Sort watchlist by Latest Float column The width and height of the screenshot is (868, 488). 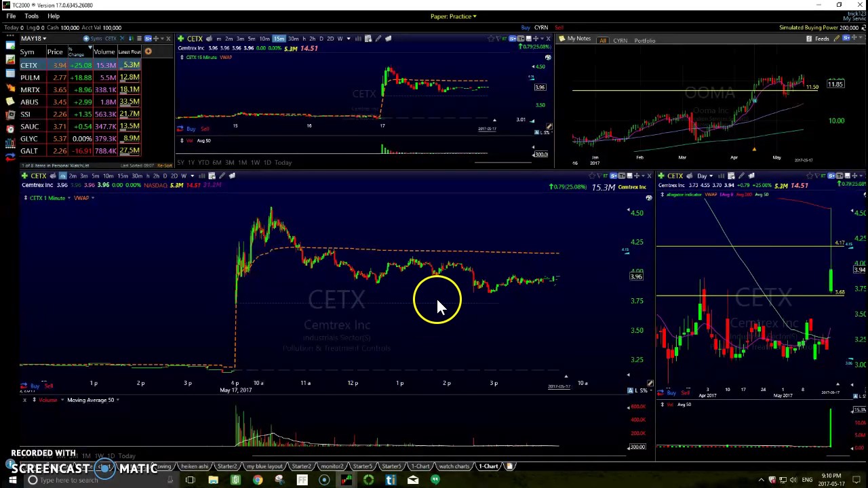tap(129, 52)
